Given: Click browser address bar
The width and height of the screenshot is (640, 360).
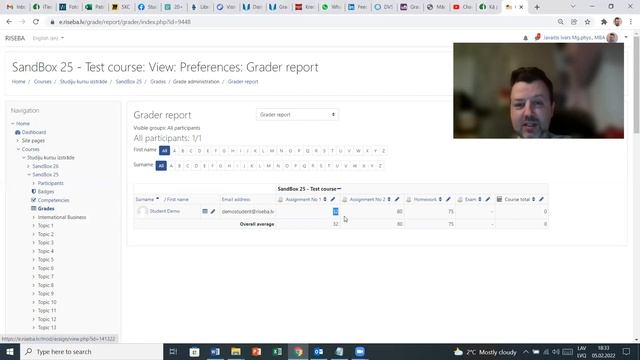Looking at the screenshot, I should pyautogui.click(x=302, y=22).
